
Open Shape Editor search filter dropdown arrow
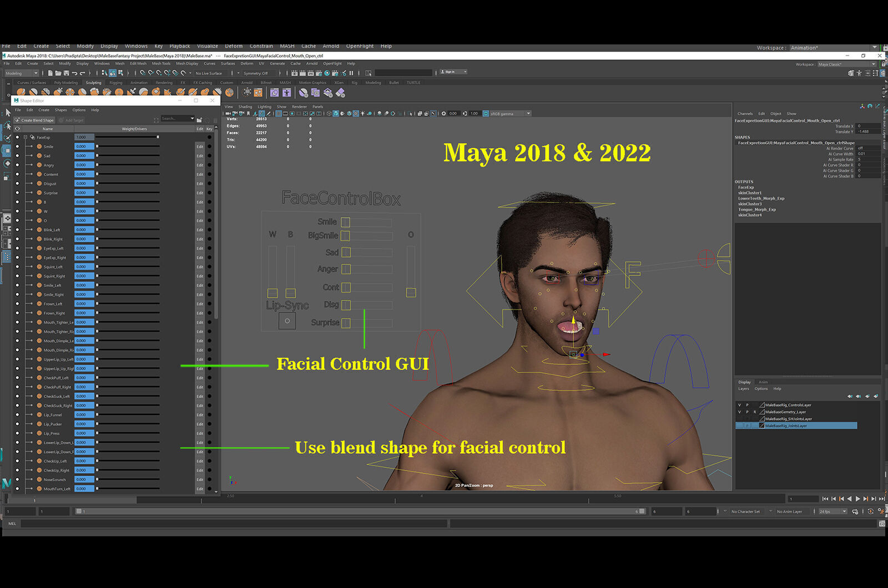[193, 118]
